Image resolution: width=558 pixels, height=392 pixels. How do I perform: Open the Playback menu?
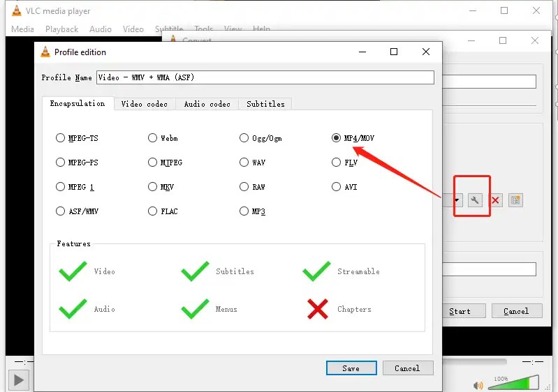click(x=61, y=29)
